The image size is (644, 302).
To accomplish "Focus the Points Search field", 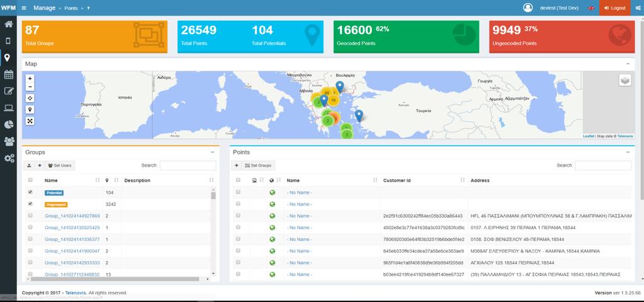I will pyautogui.click(x=603, y=165).
